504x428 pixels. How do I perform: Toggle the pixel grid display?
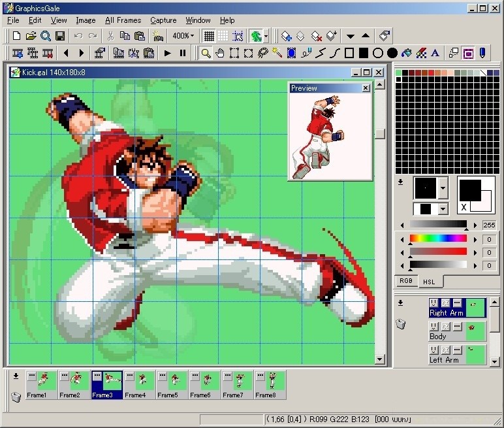point(209,36)
